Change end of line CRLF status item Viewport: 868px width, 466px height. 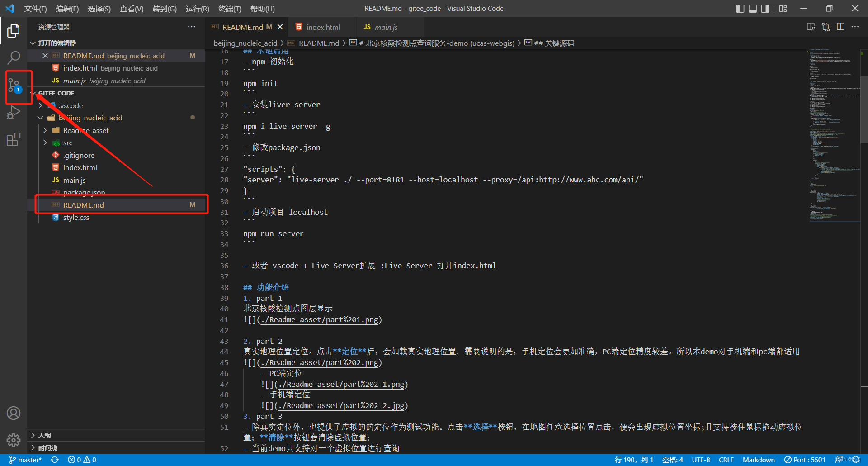point(726,460)
